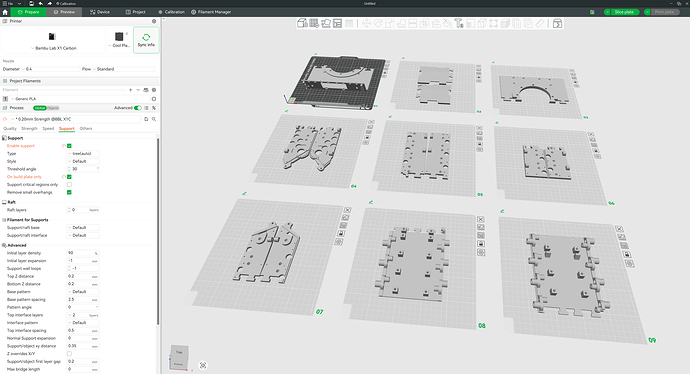Screen dimensions: 690x374
Task: Switch to the Preview tab
Action: [x=64, y=12]
